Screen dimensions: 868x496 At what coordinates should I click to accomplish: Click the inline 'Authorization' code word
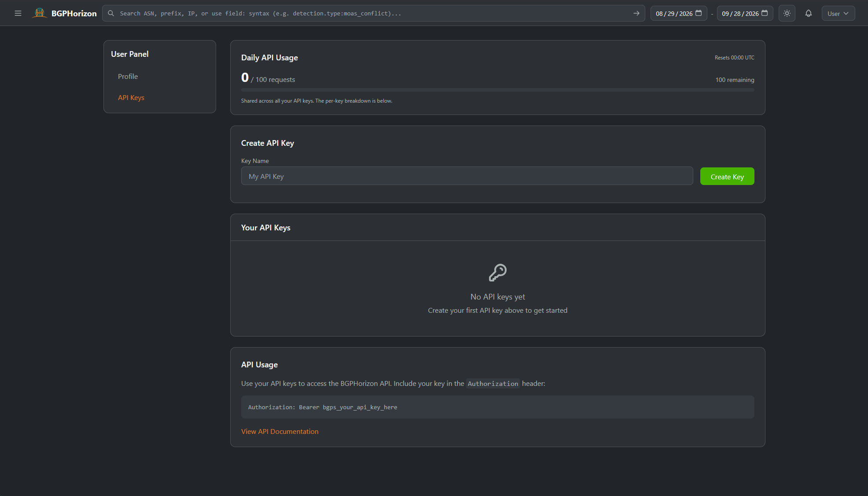point(493,384)
